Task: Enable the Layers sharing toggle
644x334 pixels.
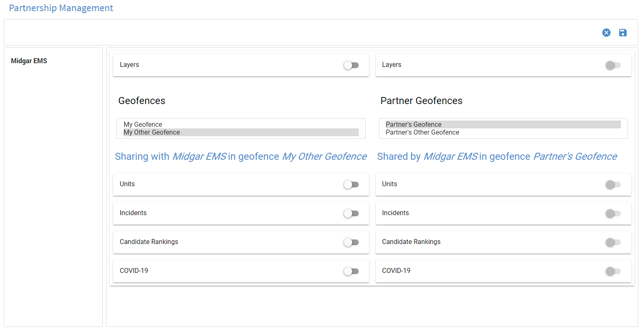Action: click(351, 65)
